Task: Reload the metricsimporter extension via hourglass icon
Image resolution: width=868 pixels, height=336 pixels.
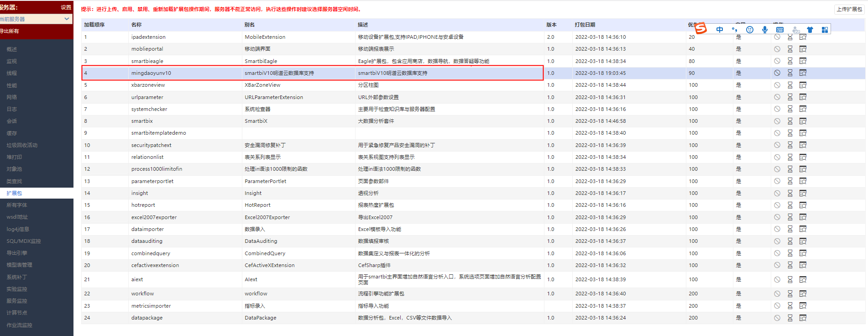Action: (790, 306)
